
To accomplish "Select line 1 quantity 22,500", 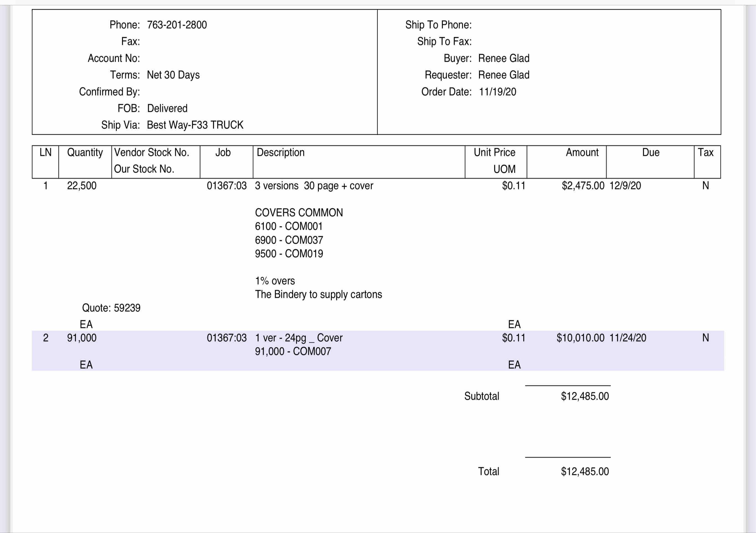I will pos(82,186).
